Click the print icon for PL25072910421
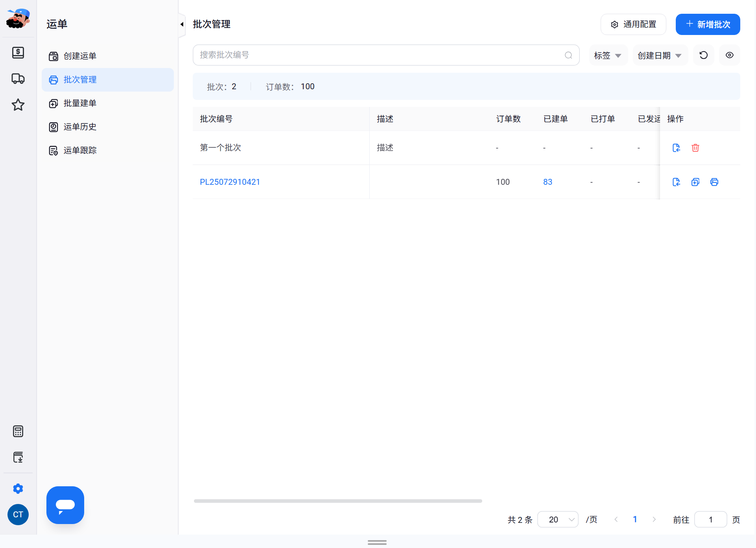The image size is (756, 548). point(714,182)
